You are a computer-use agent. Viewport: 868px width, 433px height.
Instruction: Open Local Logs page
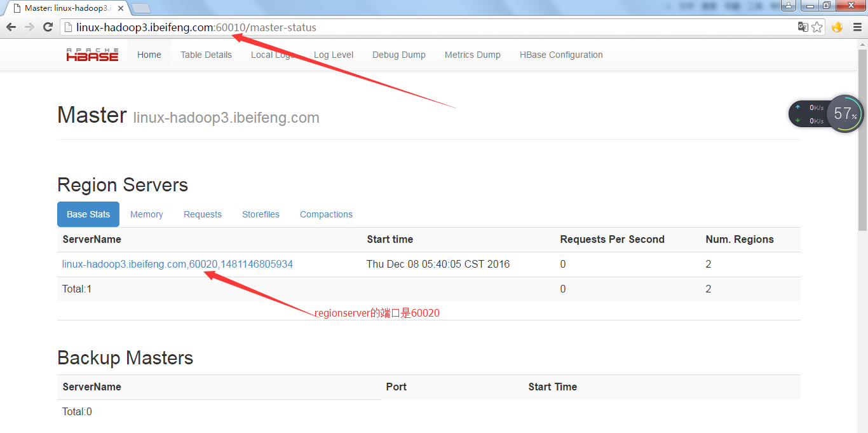pos(273,55)
